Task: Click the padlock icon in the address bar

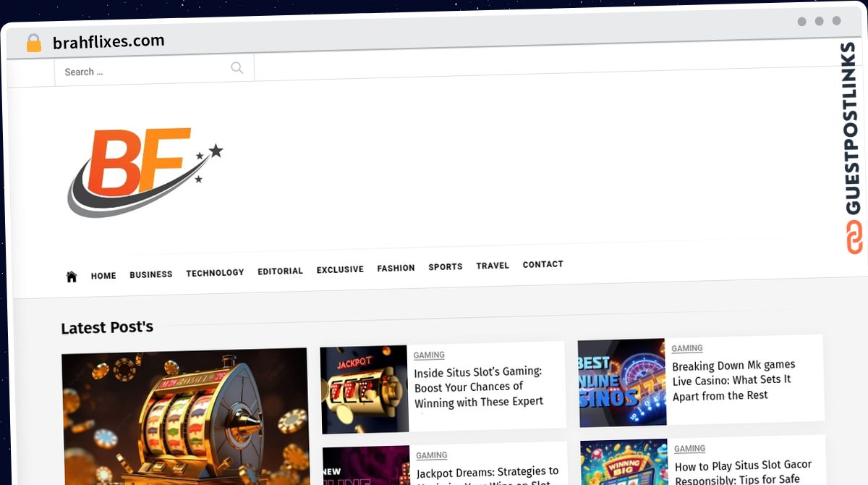Action: coord(34,43)
